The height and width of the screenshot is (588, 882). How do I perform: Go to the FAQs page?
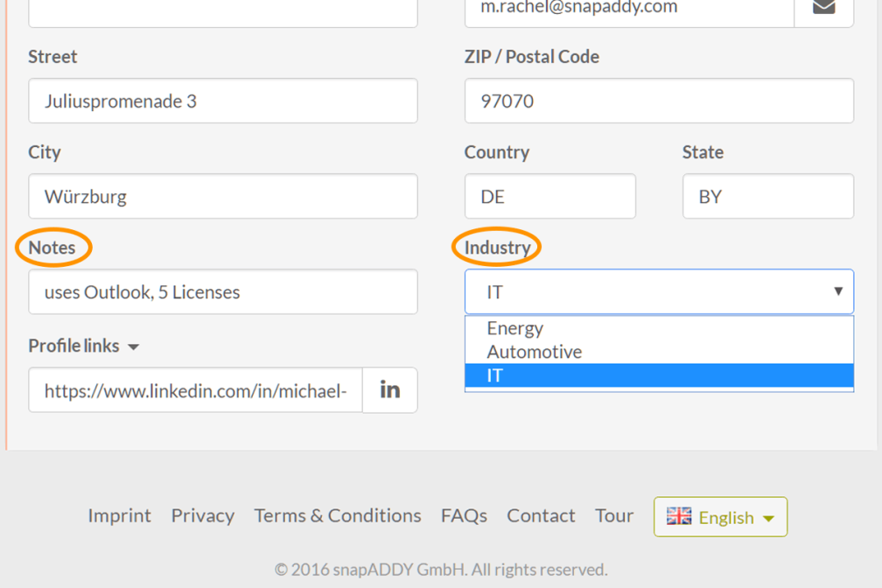pyautogui.click(x=464, y=515)
